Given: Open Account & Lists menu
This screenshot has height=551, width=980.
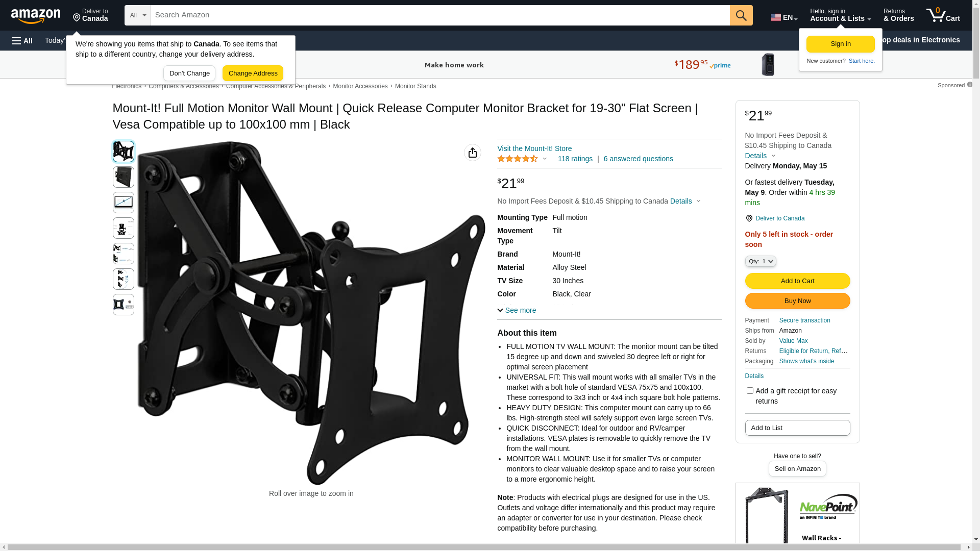Looking at the screenshot, I should pyautogui.click(x=841, y=15).
